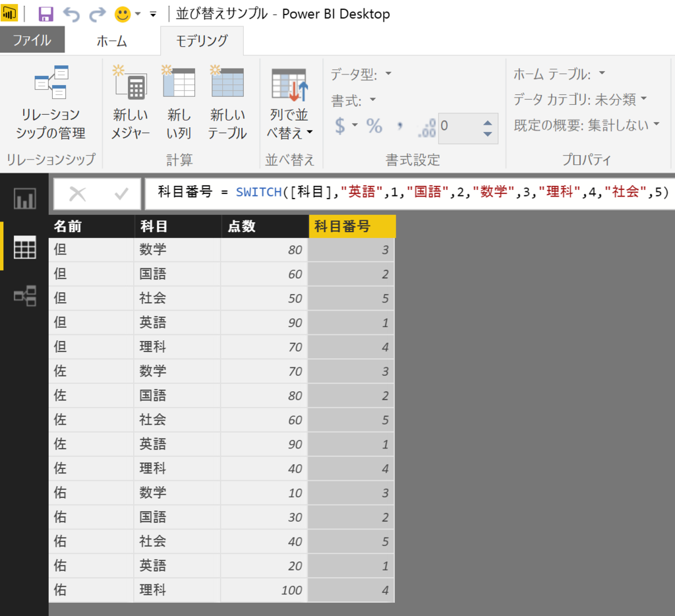Image resolution: width=675 pixels, height=616 pixels.
Task: Create a 新しいメジャー
Action: [131, 104]
